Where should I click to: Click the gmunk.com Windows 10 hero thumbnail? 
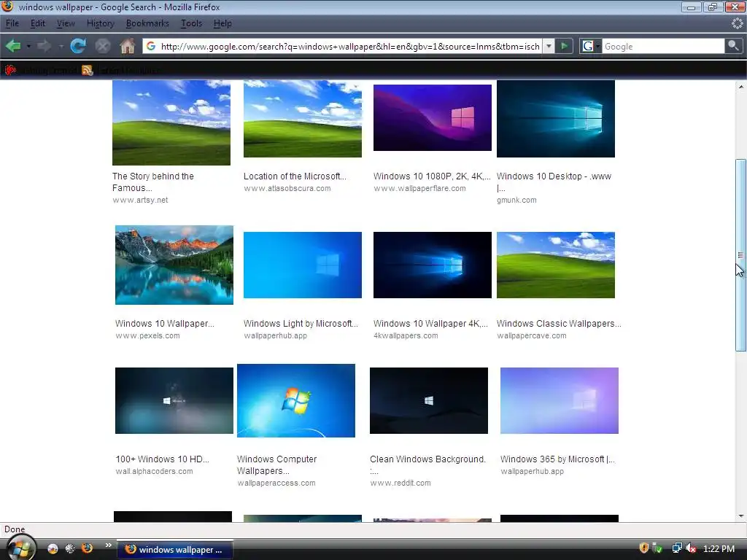point(555,119)
